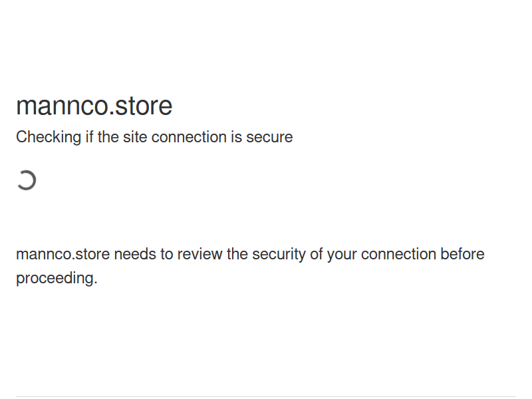Screen dimensions: 532x399
Task: Click the word "Checking" in the subtitle
Action: click(x=49, y=138)
